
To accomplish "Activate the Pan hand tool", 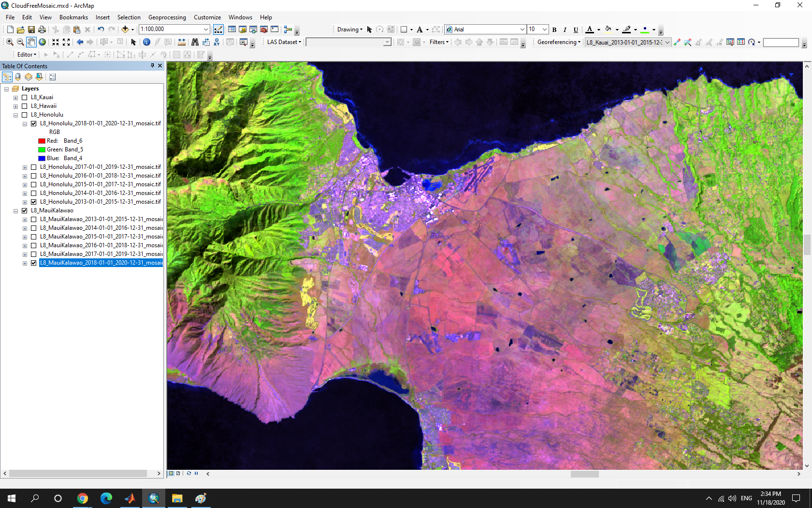I will [31, 42].
